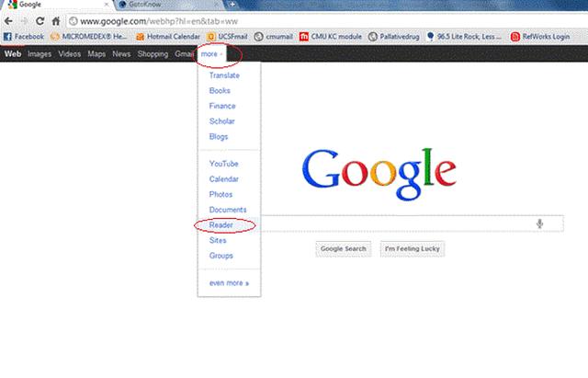This screenshot has height=378, width=588.
Task: Select Maps in the top navbar
Action: click(96, 54)
